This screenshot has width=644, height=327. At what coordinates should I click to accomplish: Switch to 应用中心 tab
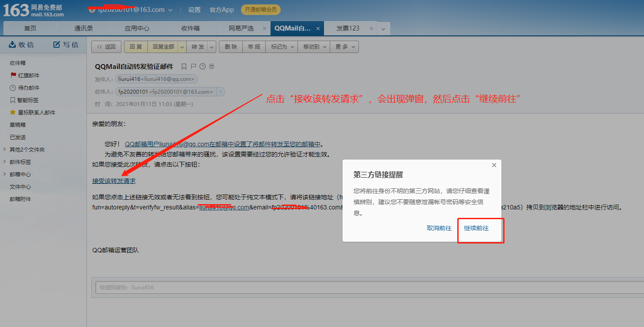[137, 28]
